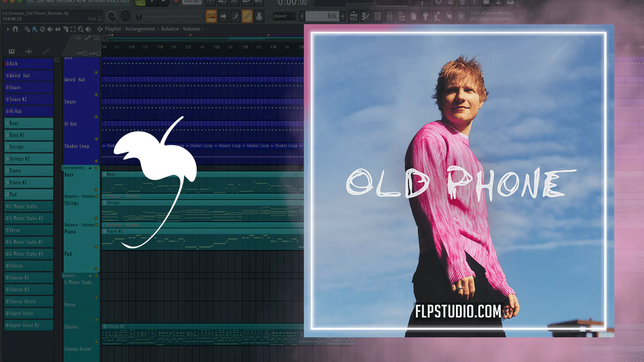Select the Draw pencil tool
The height and width of the screenshot is (362, 644).
pos(27,29)
